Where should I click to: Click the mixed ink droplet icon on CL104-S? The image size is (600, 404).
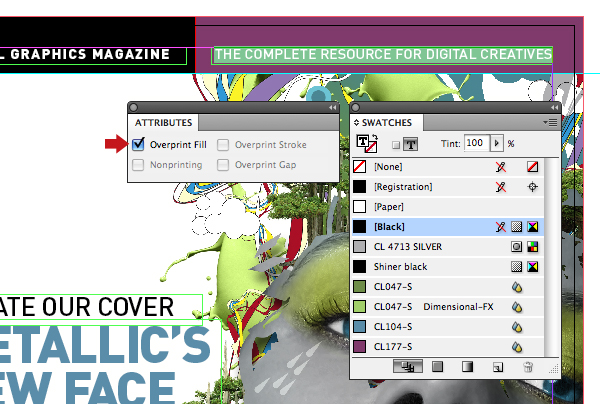point(517,327)
